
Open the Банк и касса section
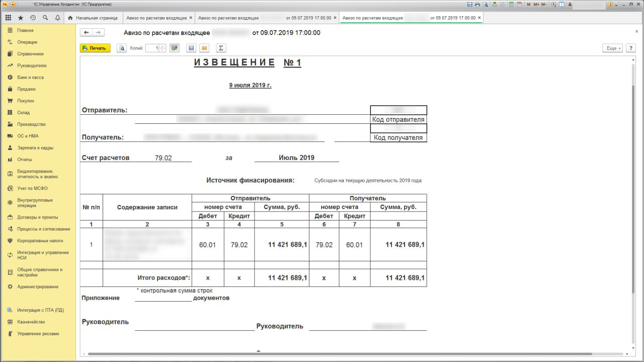click(30, 78)
